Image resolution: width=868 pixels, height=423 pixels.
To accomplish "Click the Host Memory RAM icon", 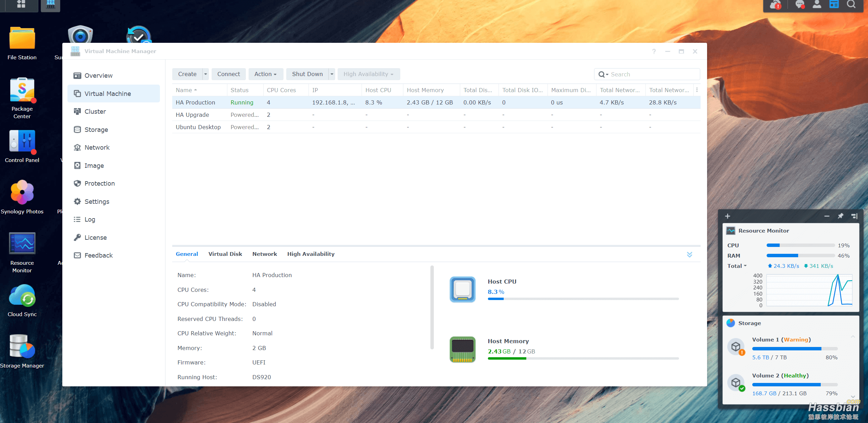I will click(x=463, y=349).
